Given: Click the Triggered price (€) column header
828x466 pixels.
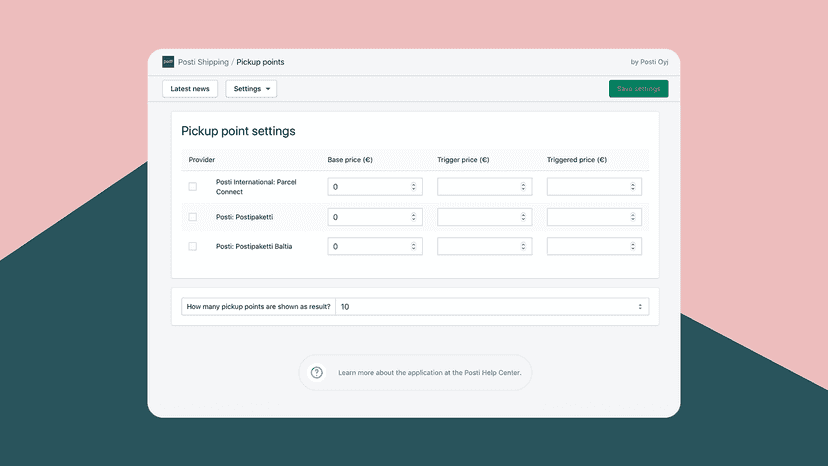Looking at the screenshot, I should [x=577, y=160].
